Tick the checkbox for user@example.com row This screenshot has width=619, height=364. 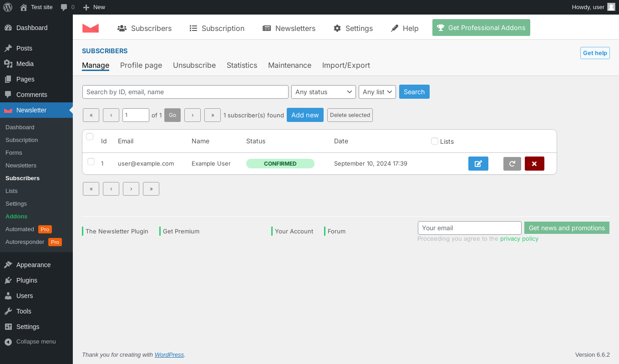(91, 162)
